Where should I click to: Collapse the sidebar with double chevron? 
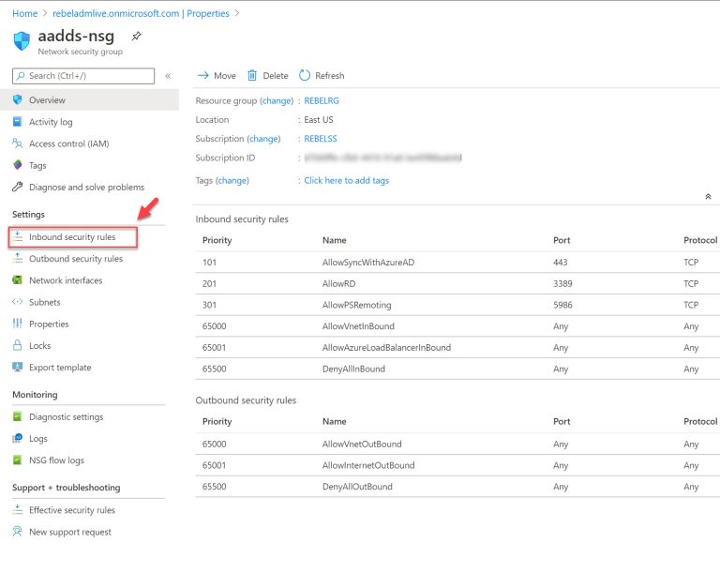pos(168,76)
